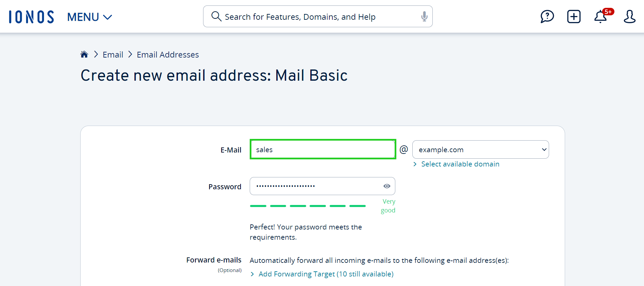Activate voice search microphone icon

click(x=424, y=16)
